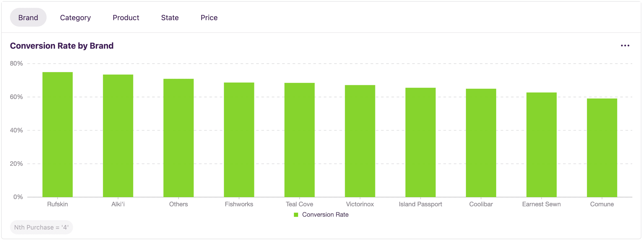Toggle the Conversion Rate legend label
This screenshot has width=644, height=242.
[x=325, y=215]
